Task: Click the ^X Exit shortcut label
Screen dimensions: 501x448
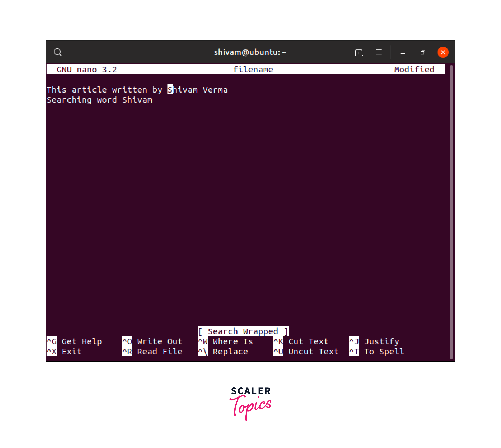Action: click(x=64, y=351)
